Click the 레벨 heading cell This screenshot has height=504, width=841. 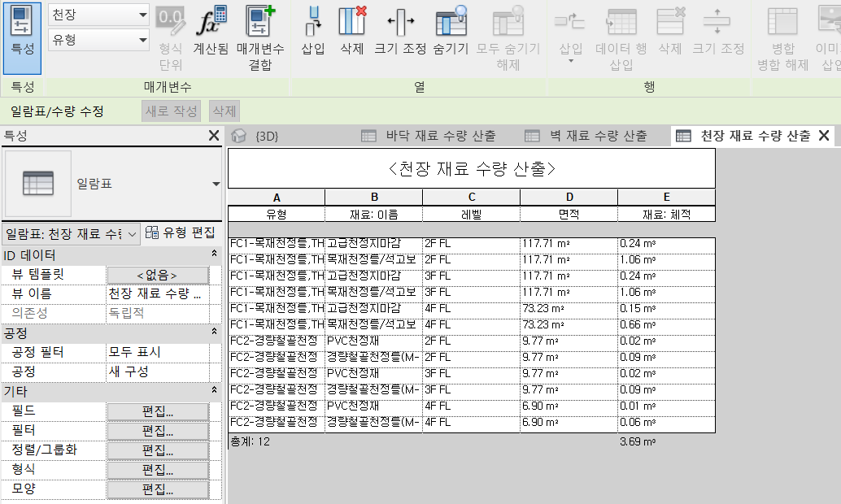[x=472, y=215]
